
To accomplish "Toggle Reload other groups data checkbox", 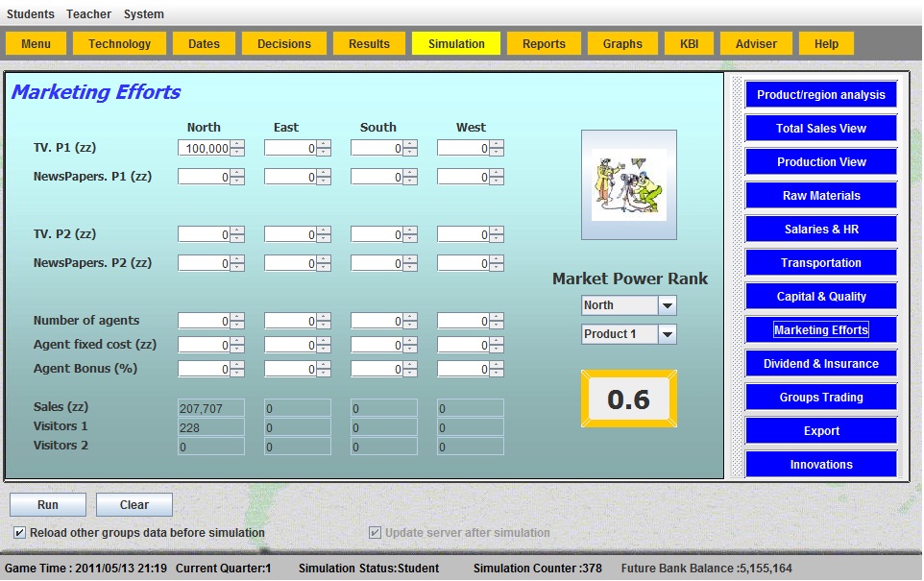I will [20, 532].
